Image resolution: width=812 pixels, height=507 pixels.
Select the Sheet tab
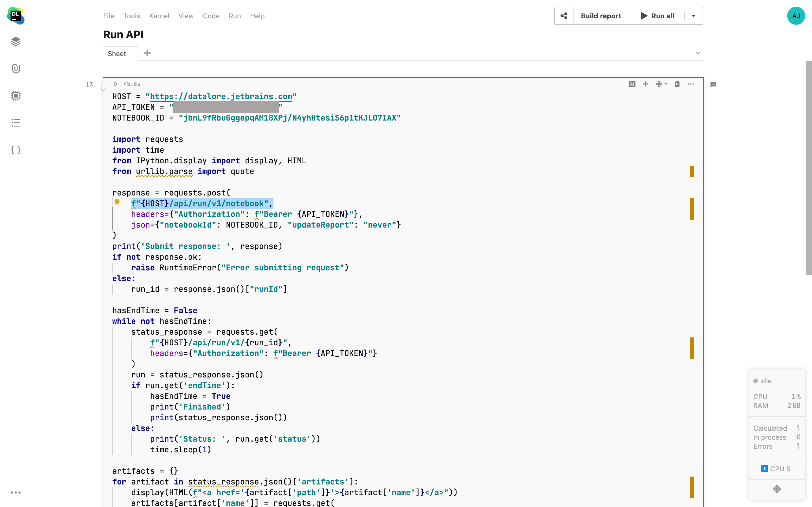(117, 53)
